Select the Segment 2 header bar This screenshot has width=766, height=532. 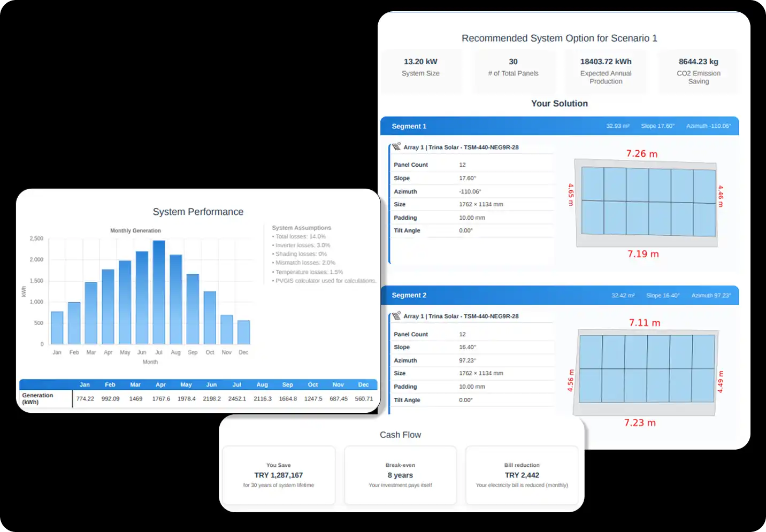(x=560, y=295)
